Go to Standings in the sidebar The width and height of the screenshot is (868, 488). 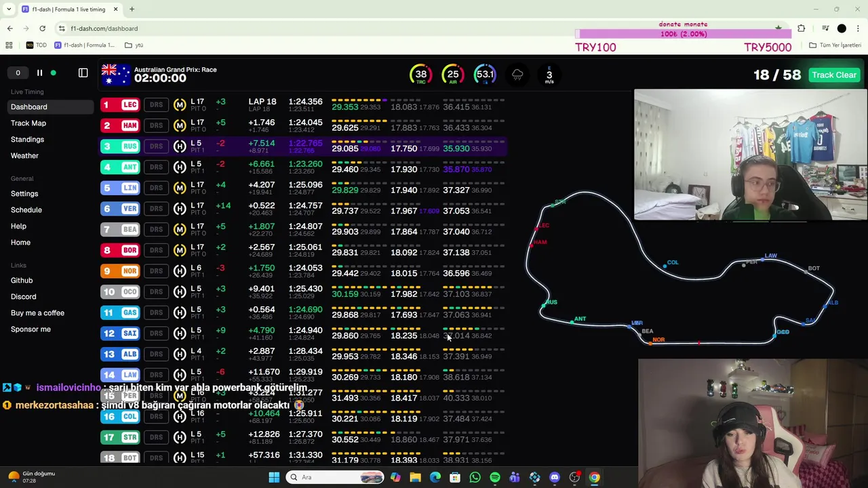point(27,139)
